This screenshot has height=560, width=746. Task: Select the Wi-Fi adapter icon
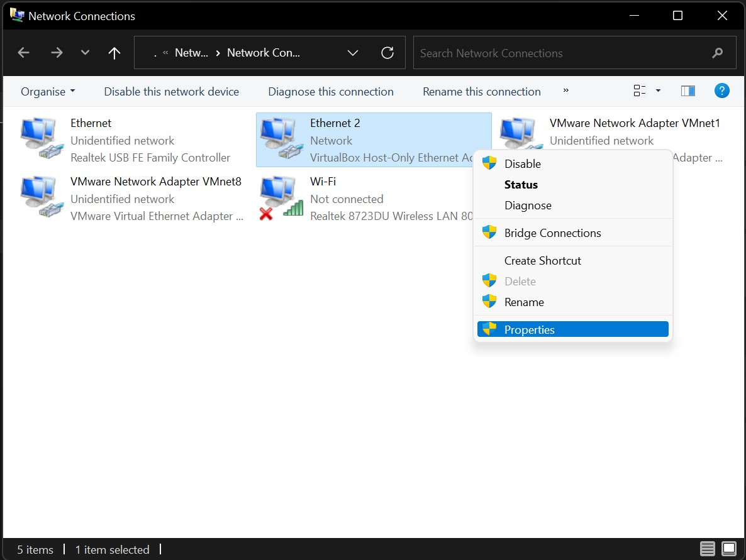(x=282, y=198)
